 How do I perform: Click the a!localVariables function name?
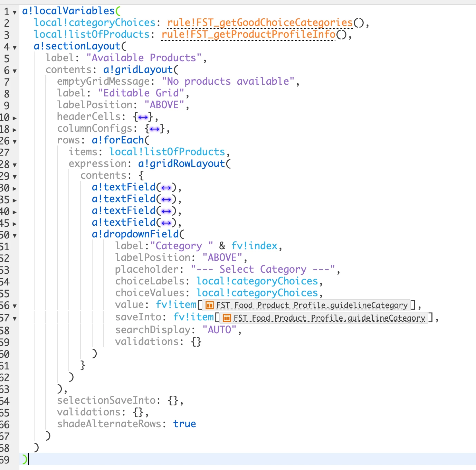click(x=68, y=11)
